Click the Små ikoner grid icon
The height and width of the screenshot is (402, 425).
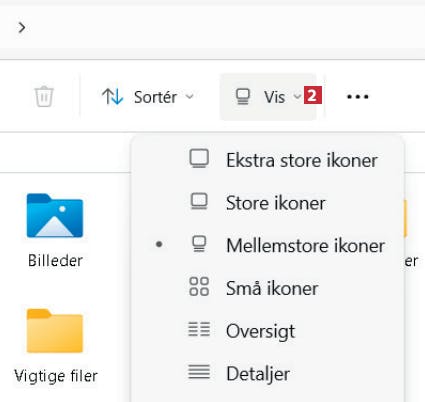(x=199, y=287)
